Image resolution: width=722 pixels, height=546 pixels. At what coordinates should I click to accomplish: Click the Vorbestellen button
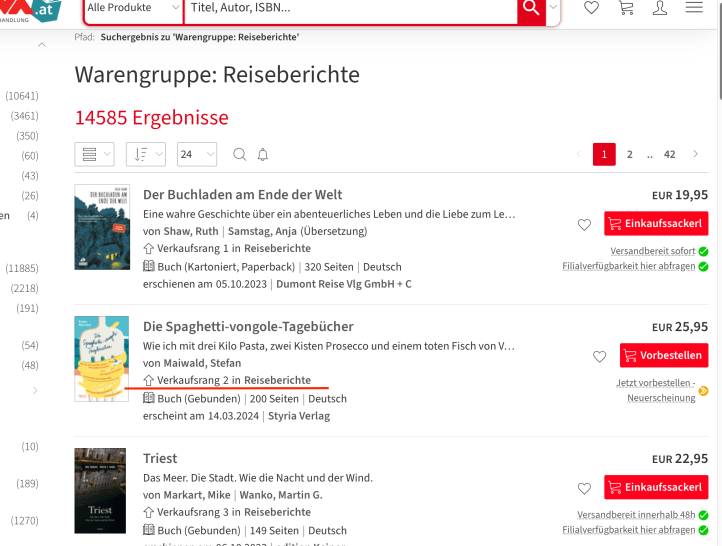click(x=663, y=355)
